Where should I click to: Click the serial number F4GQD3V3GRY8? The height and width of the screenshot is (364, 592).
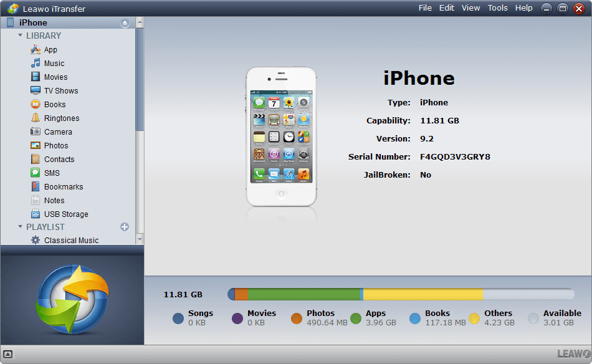(455, 156)
